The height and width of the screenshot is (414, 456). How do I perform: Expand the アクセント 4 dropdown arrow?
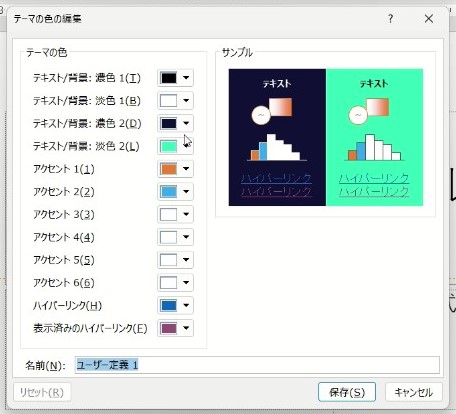186,237
